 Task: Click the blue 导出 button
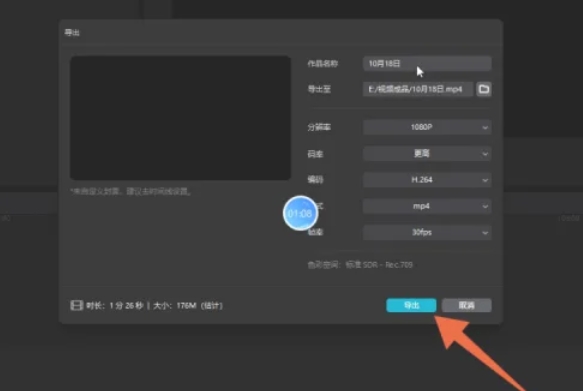[x=411, y=305]
